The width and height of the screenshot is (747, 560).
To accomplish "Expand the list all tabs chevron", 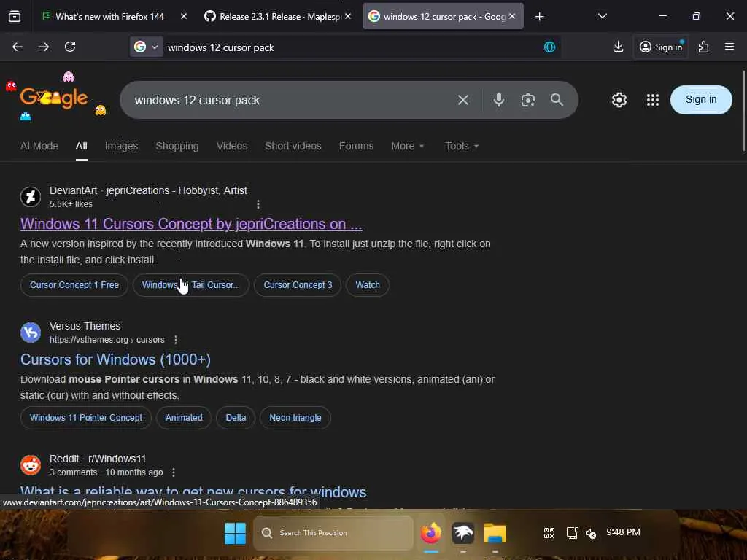I will pyautogui.click(x=602, y=17).
